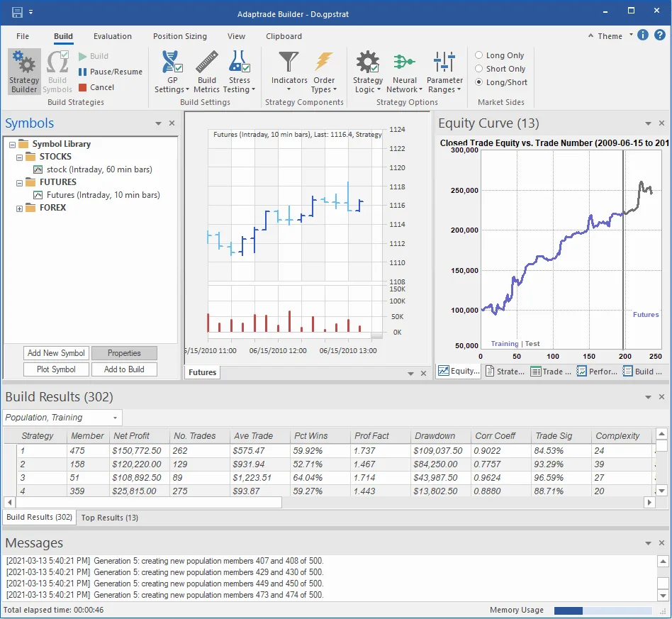Open the File menu

(23, 36)
